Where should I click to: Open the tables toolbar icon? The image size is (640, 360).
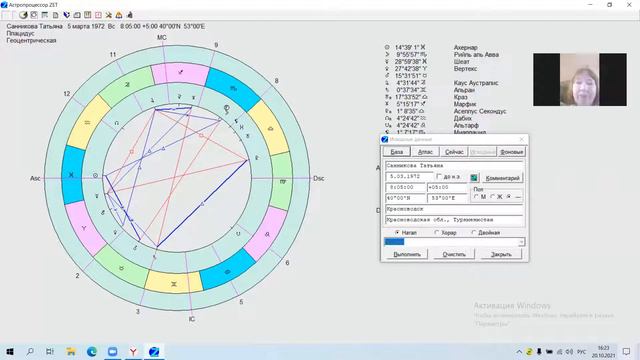[44, 15]
